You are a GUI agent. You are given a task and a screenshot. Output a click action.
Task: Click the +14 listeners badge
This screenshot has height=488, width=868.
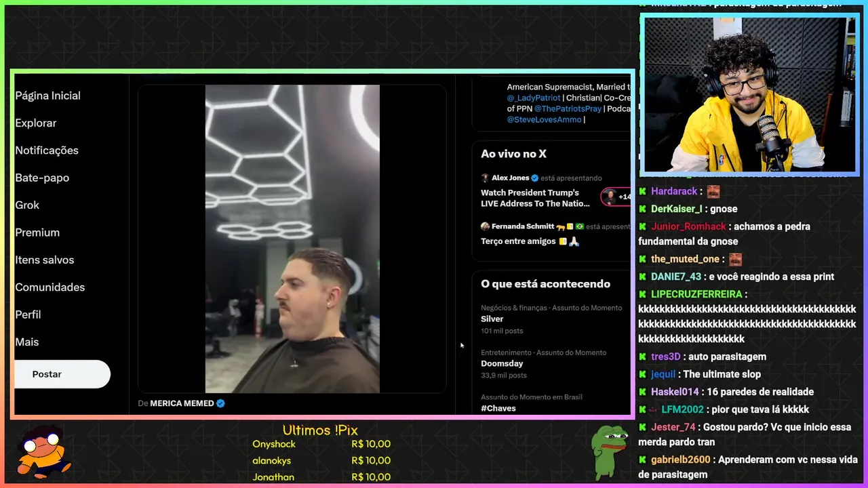(x=616, y=197)
